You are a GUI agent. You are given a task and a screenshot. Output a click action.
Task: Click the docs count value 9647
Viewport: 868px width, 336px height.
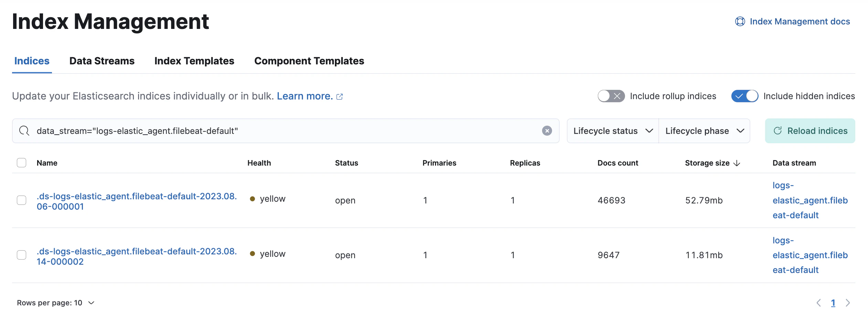[x=609, y=255]
